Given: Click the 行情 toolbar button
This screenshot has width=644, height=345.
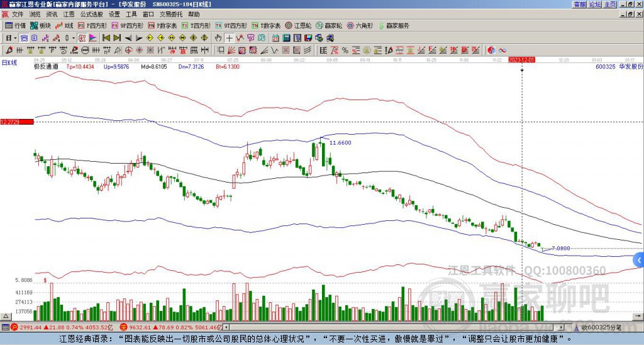Looking at the screenshot, I should coord(16,25).
